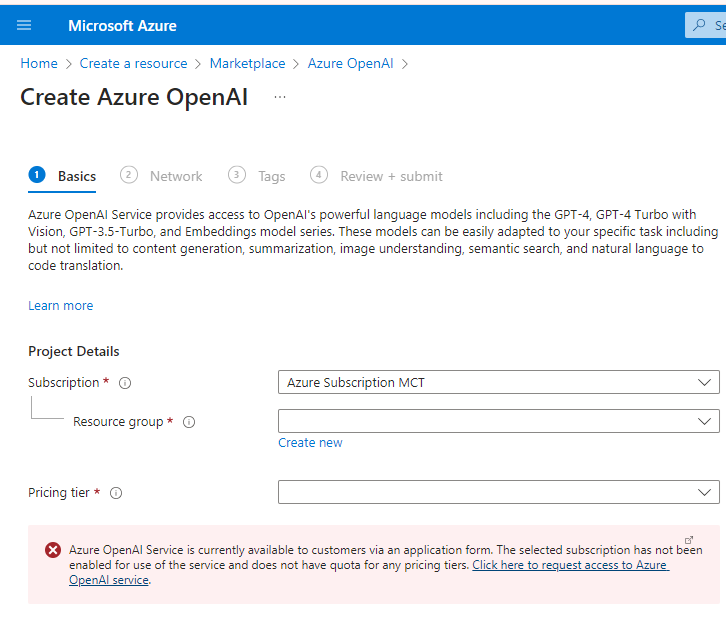Click the Microsoft Azure logo text
This screenshot has height=643, width=726.
122,26
